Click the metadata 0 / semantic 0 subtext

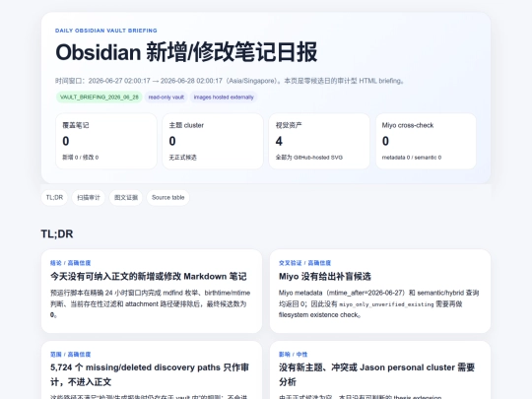point(412,158)
